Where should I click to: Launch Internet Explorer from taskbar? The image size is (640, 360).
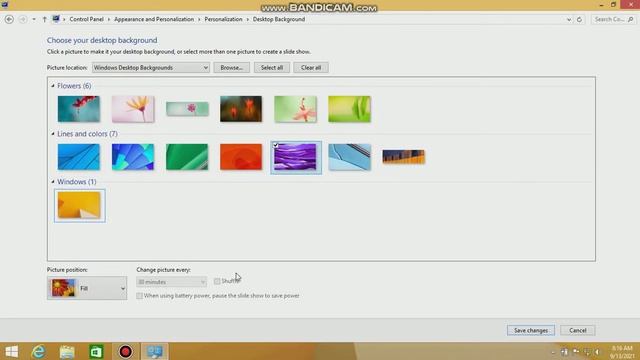39,351
